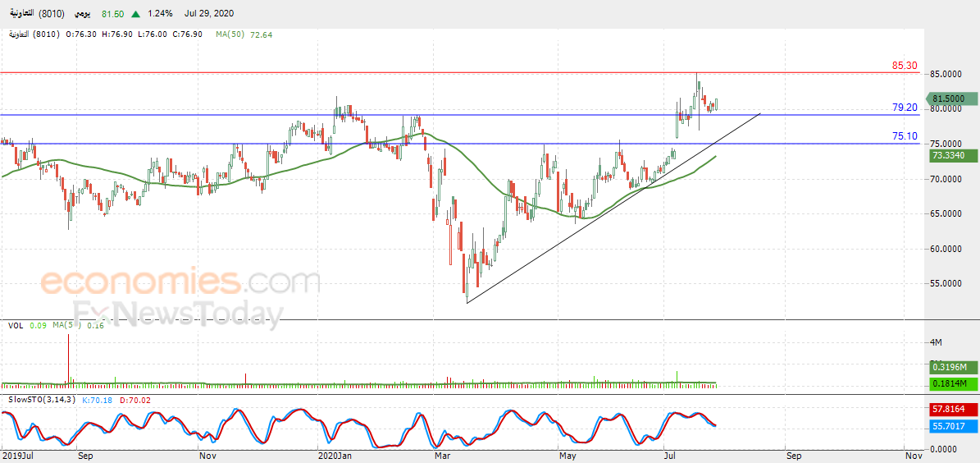
Task: Click the 2019Jul time axis label
Action: click(17, 456)
